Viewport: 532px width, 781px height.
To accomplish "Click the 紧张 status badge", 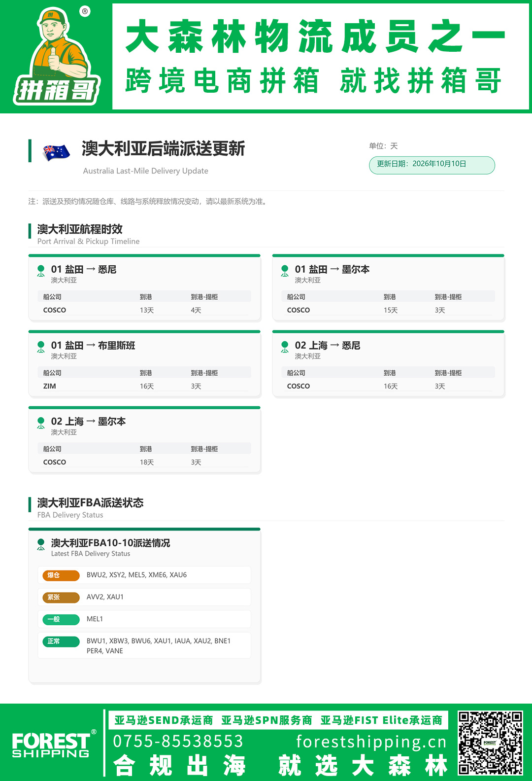I will (61, 598).
